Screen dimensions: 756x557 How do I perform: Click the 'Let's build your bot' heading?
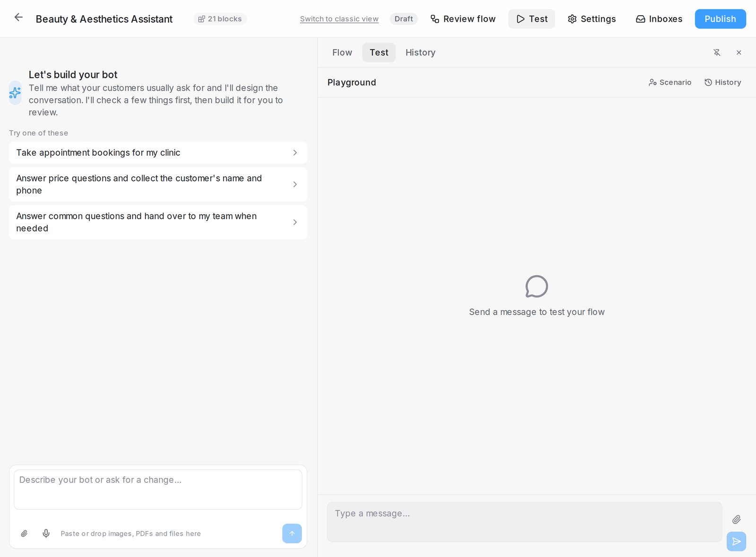(73, 75)
